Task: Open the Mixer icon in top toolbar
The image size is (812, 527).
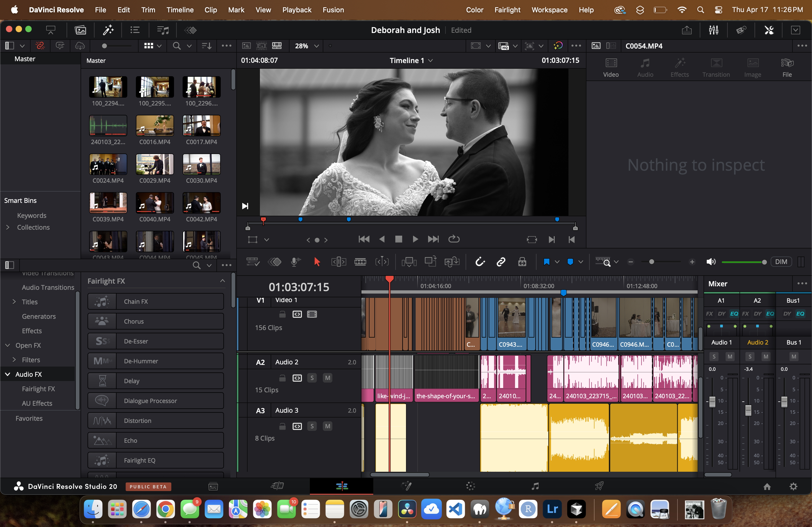Action: click(713, 30)
